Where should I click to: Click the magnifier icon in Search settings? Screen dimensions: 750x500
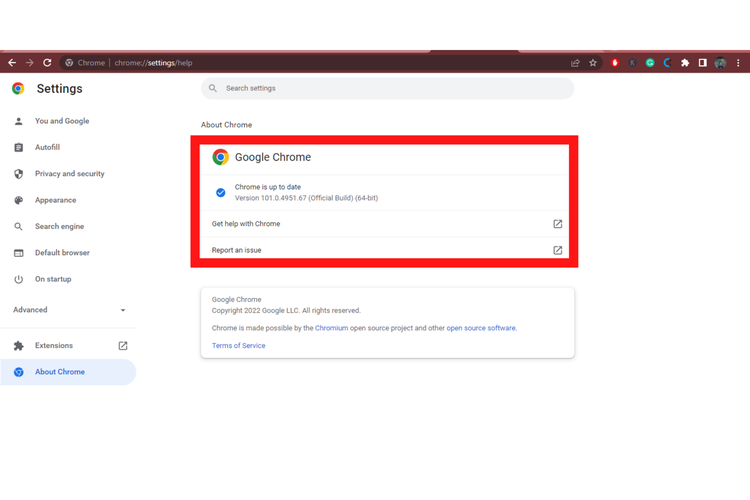(213, 88)
